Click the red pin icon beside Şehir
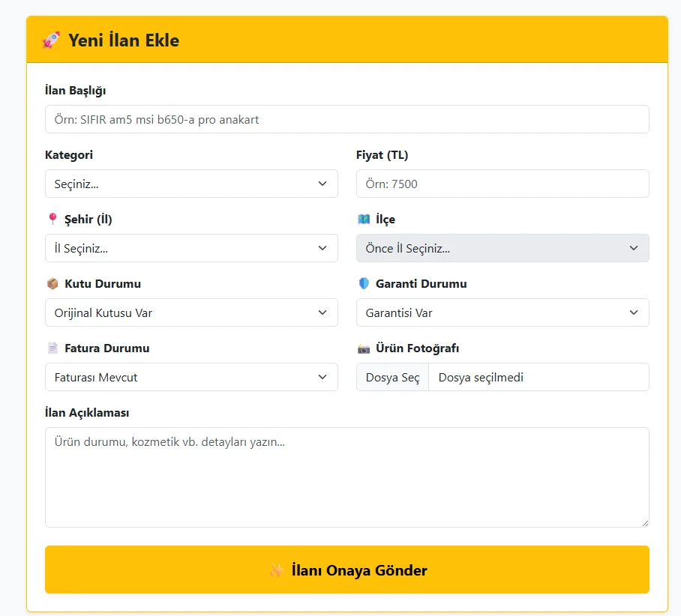This screenshot has width=681, height=616. 52,219
